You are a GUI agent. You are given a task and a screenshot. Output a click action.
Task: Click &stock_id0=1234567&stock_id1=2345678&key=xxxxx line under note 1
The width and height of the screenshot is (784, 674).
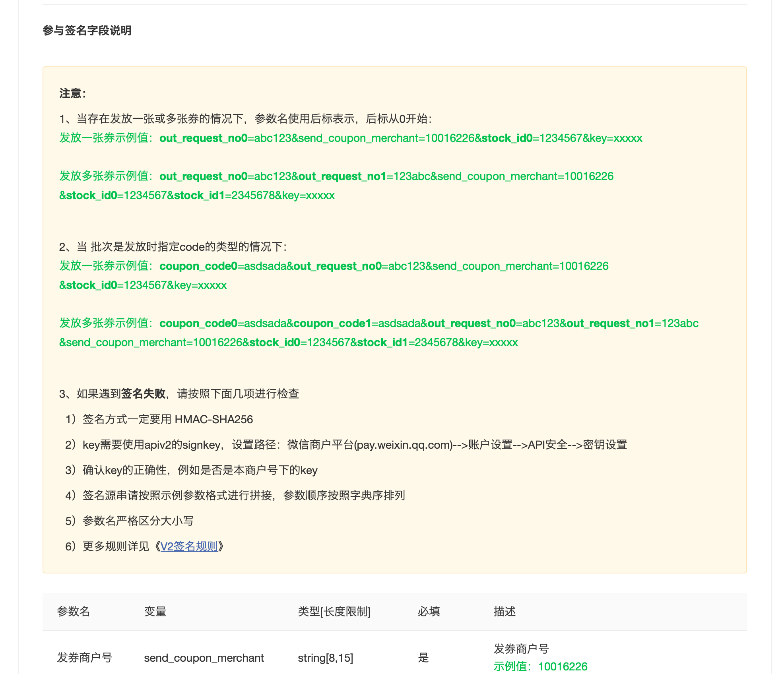coord(197,196)
